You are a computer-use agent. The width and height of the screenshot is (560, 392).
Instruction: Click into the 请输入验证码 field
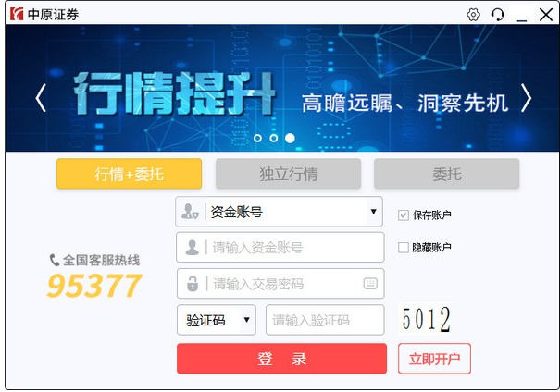[x=325, y=320]
